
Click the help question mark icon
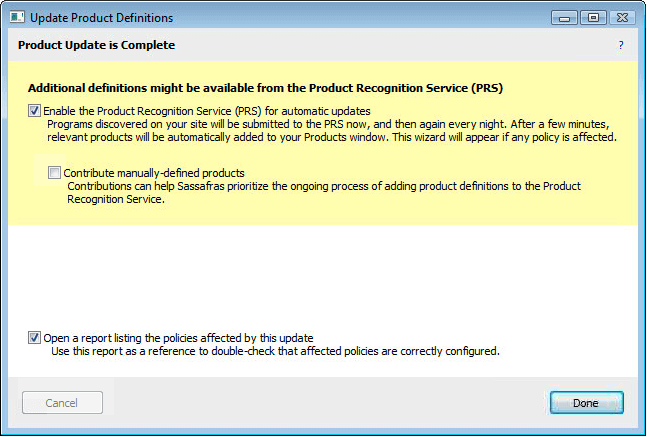click(x=620, y=46)
